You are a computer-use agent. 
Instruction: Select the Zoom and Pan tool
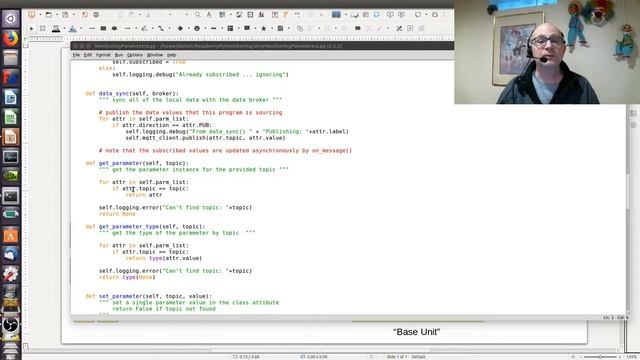42,29
